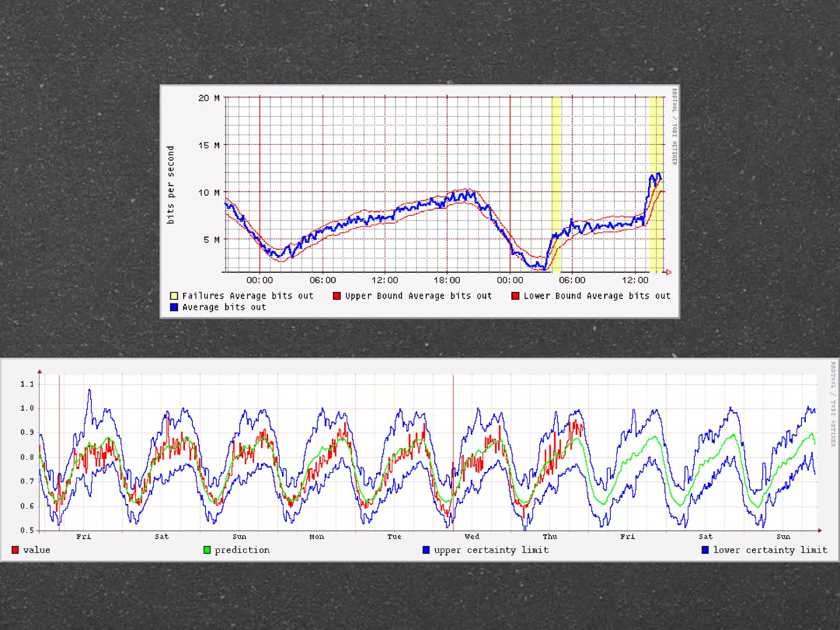Click 'Failures Average bits out' legend text
This screenshot has height=630, width=840.
tap(248, 296)
